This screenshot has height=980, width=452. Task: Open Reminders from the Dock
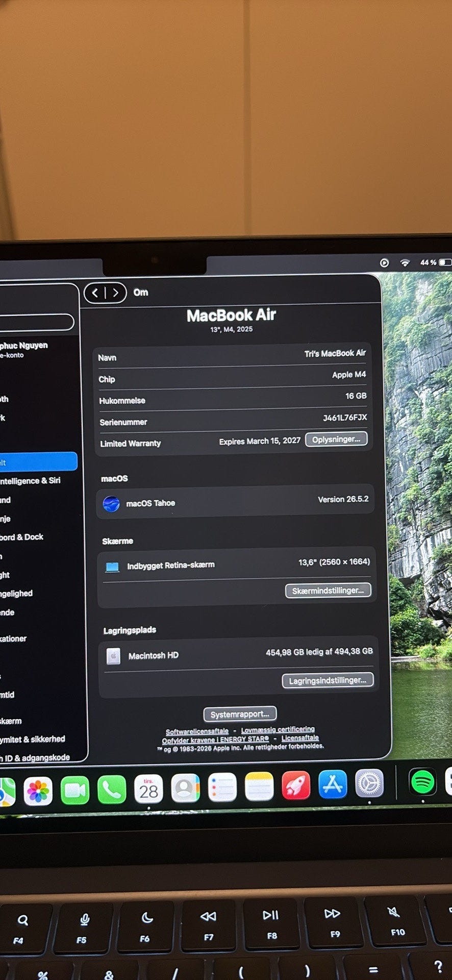[222, 787]
